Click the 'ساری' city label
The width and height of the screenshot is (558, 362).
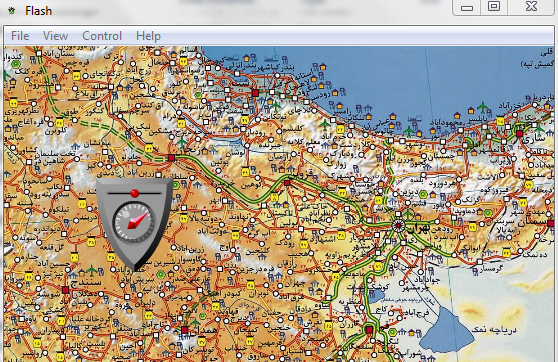(x=533, y=138)
